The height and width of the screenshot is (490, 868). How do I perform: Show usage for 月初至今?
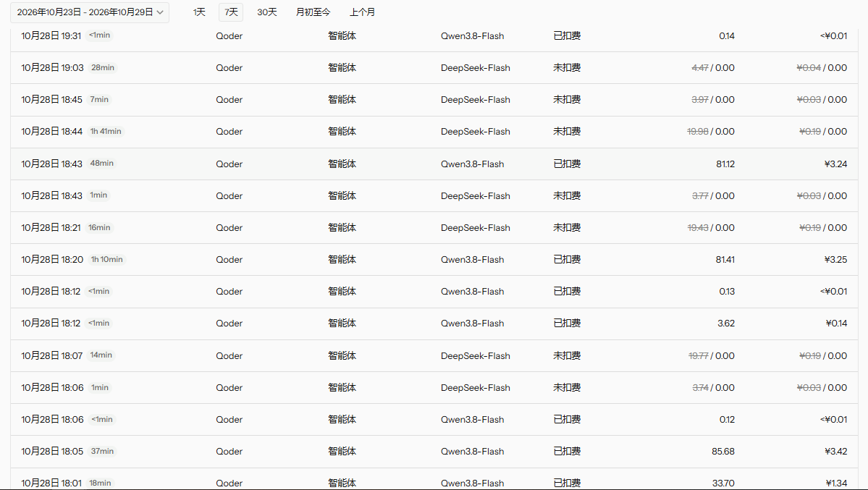[313, 12]
